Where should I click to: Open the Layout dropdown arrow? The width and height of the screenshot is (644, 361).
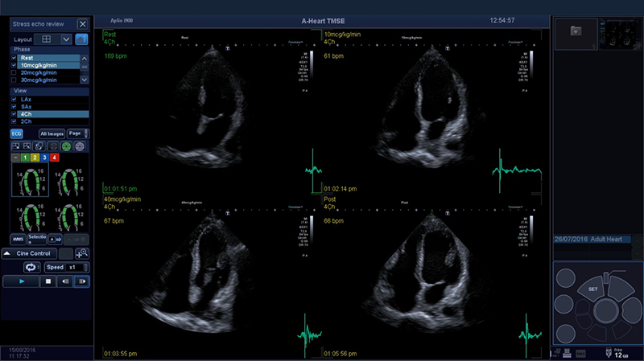tap(66, 39)
